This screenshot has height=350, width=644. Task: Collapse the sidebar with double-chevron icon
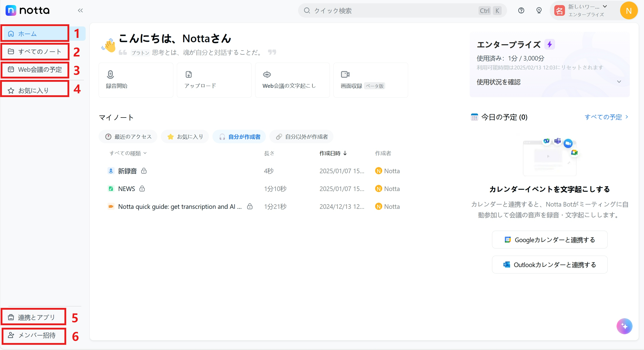click(80, 10)
